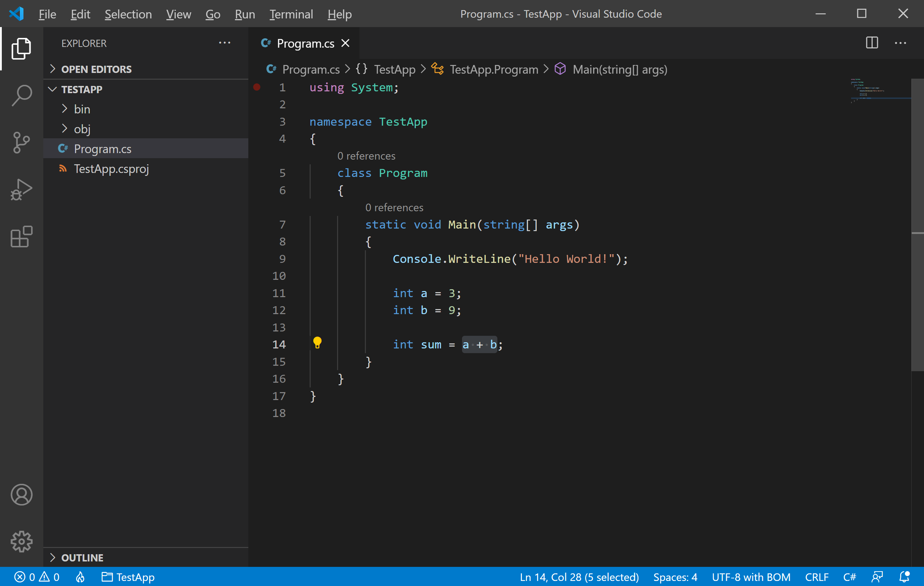Click the CRLF line ending indicator
Viewport: 924px width, 586px height.
click(816, 577)
